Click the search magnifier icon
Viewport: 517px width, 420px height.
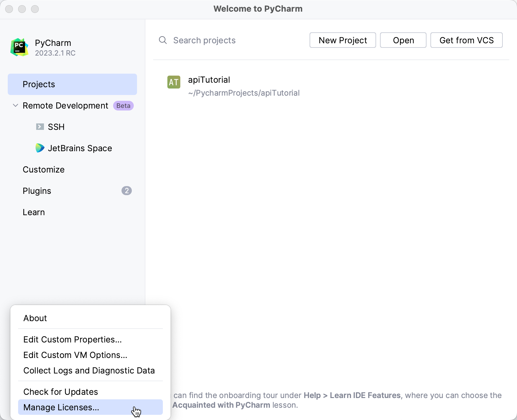[x=163, y=40]
